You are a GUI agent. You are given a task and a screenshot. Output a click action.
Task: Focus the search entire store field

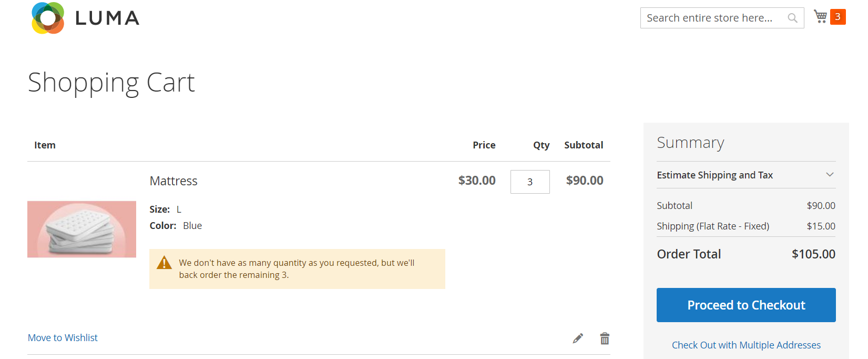[712, 18]
